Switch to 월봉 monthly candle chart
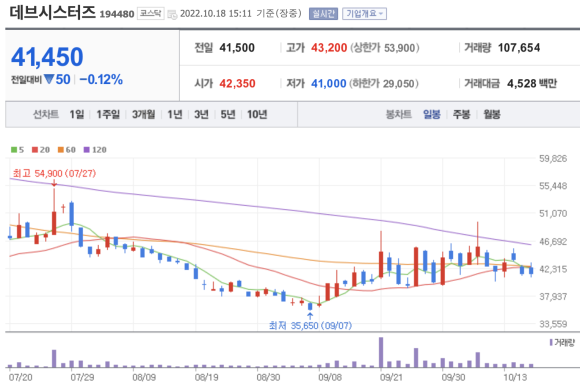580x387 pixels. point(492,114)
